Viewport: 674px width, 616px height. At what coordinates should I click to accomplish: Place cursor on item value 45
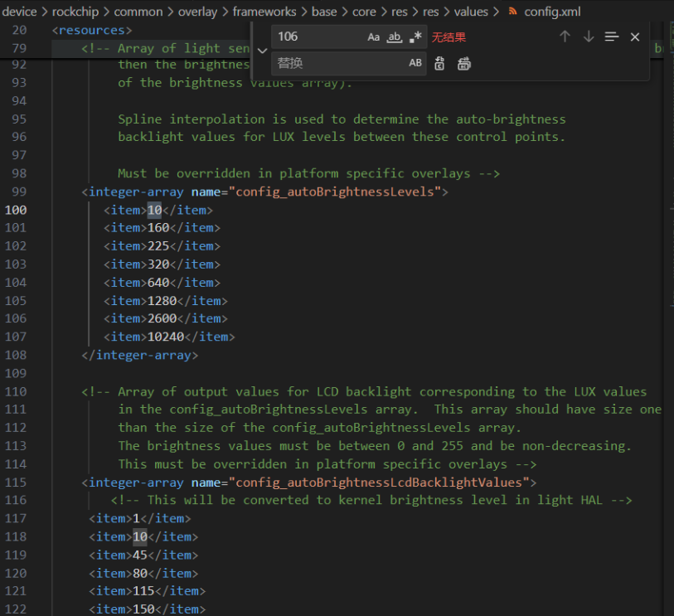click(140, 555)
